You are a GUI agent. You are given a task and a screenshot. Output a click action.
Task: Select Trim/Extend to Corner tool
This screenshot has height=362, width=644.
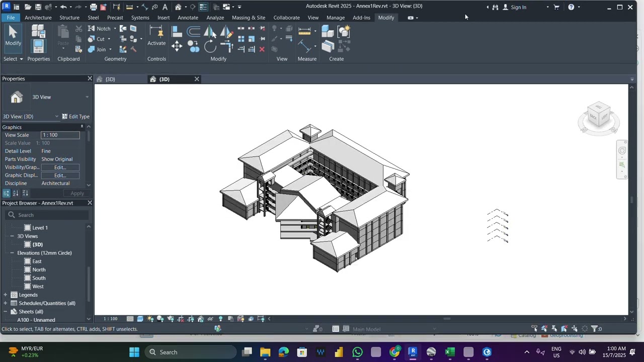pos(226,47)
